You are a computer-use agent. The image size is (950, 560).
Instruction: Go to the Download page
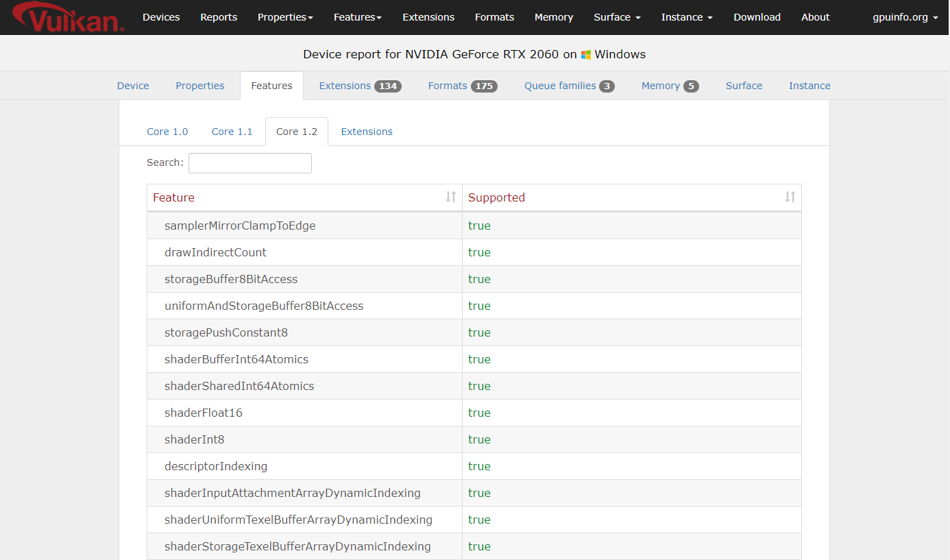[x=757, y=17]
